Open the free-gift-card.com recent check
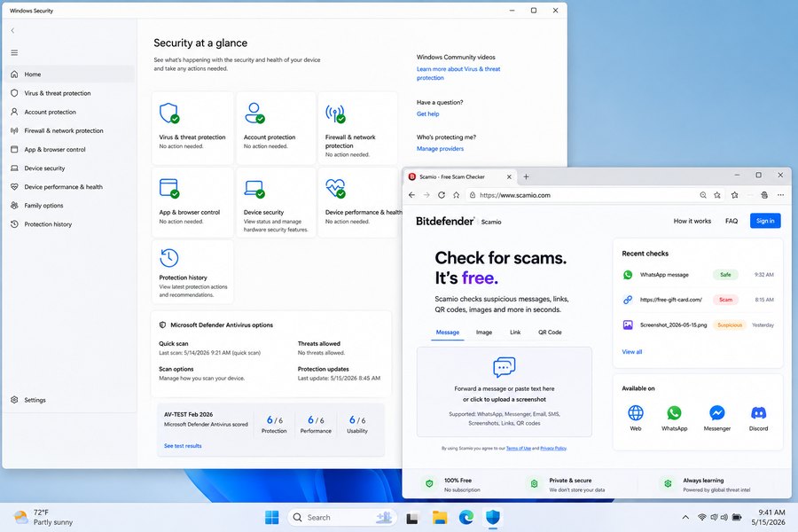Viewport: 798px width, 532px height. [x=698, y=300]
